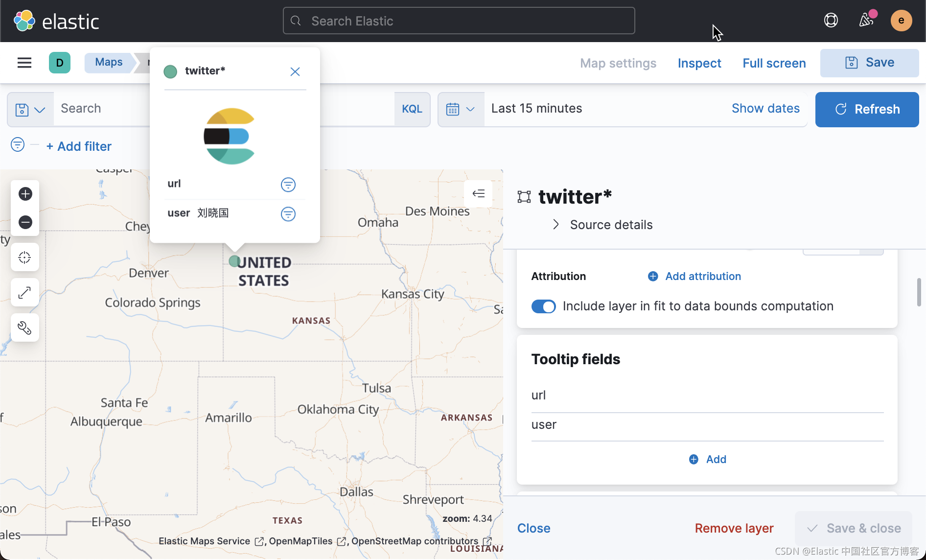
Task: Click the filter options circle icon
Action: (x=18, y=145)
